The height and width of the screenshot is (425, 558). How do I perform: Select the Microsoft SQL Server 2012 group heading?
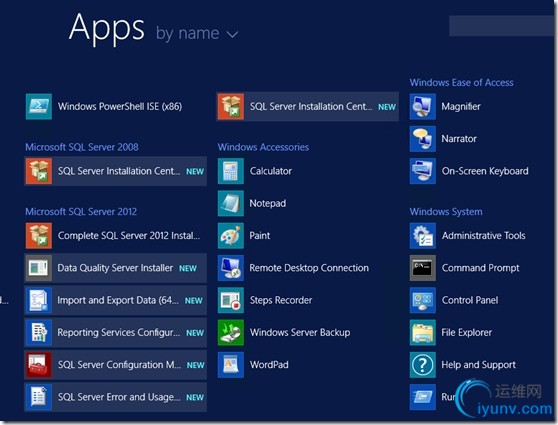[x=81, y=212]
